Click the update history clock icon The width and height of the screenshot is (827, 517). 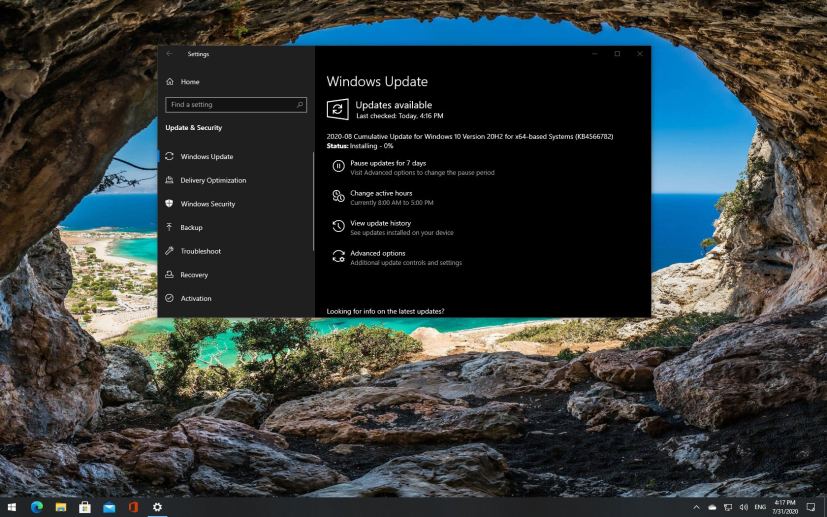click(338, 226)
